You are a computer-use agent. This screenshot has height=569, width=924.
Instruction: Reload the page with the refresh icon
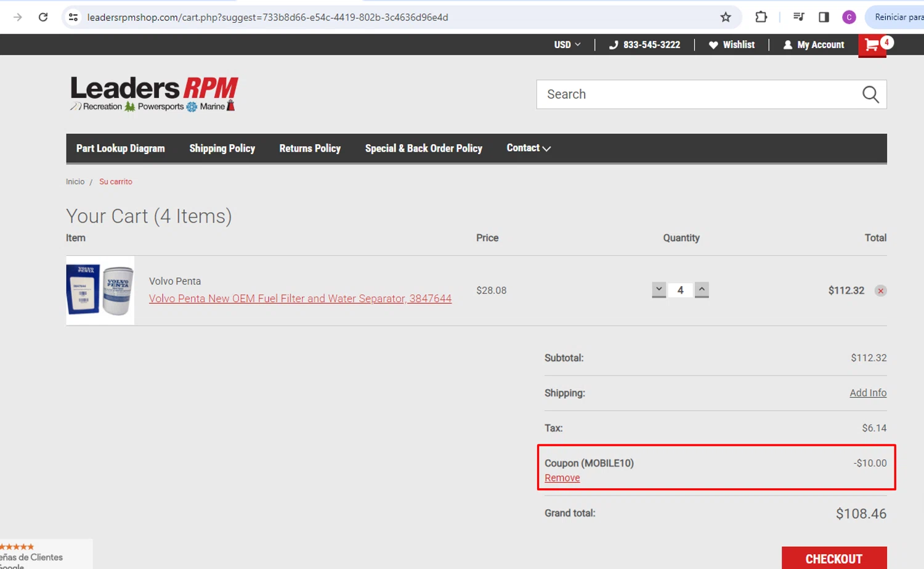[x=43, y=17]
